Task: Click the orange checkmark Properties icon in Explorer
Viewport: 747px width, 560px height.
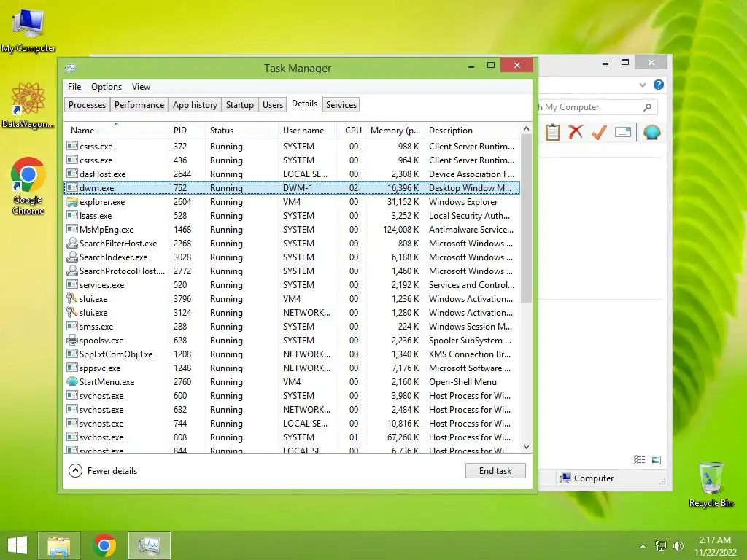Action: [599, 132]
